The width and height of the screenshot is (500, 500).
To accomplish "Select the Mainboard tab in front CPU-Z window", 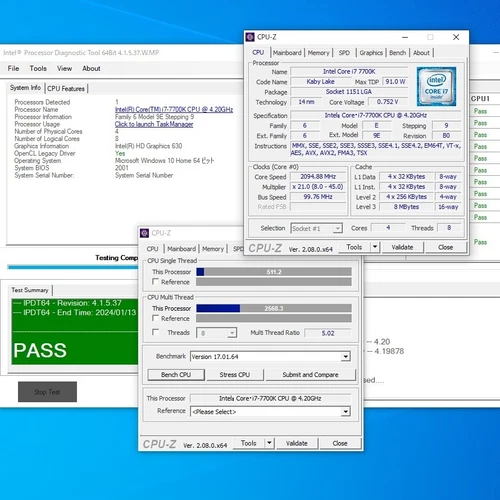I will point(287,53).
